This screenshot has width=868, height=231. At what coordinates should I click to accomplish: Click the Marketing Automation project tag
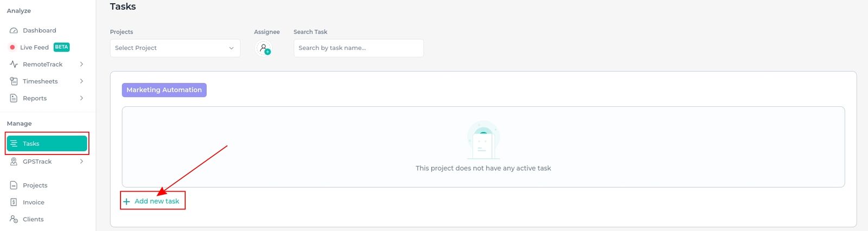tap(164, 90)
